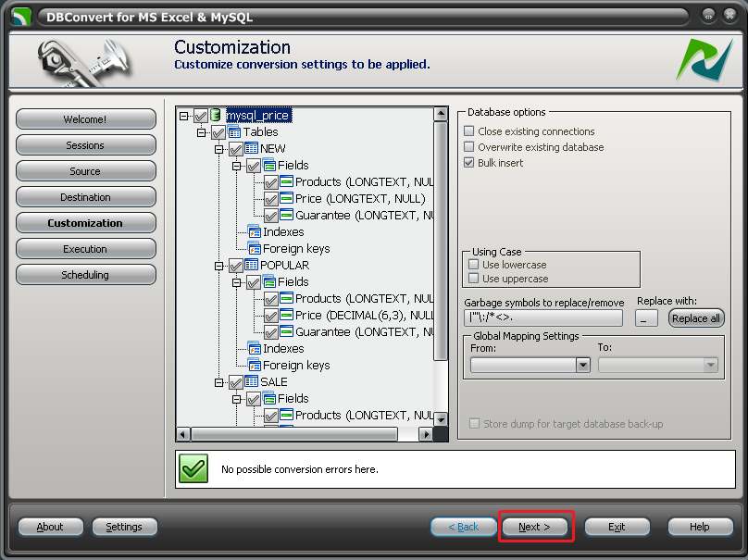Open the Execution step
The image size is (748, 560).
point(85,249)
